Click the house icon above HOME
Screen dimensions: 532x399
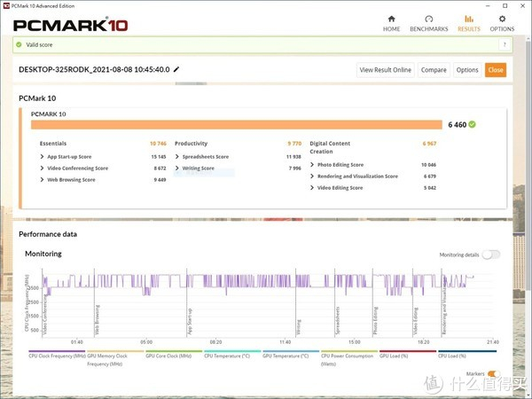pos(392,19)
